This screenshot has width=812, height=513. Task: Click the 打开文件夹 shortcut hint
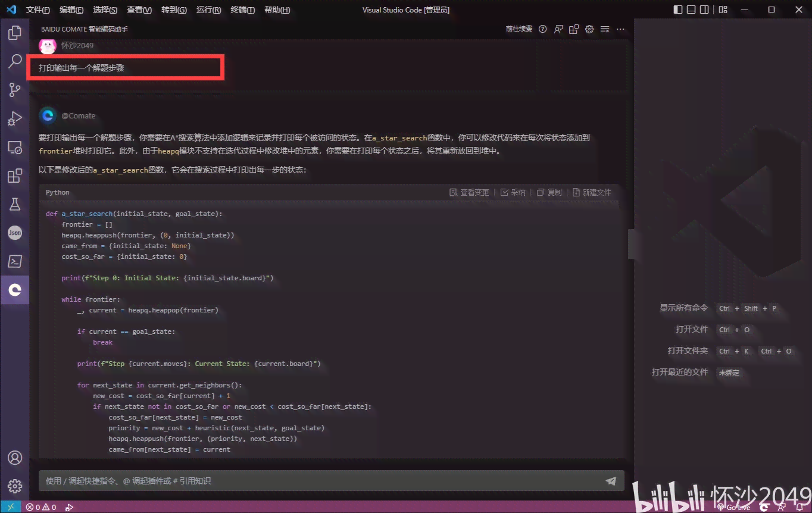[688, 351]
